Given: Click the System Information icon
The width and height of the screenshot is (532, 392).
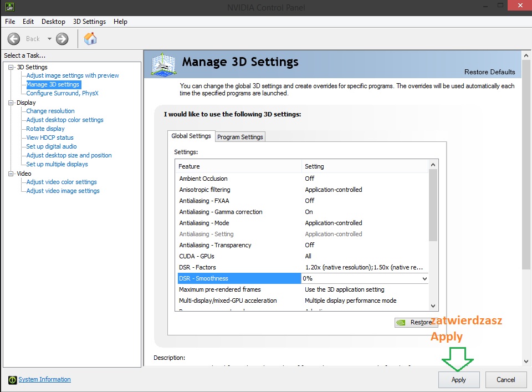Looking at the screenshot, I should 13,380.
